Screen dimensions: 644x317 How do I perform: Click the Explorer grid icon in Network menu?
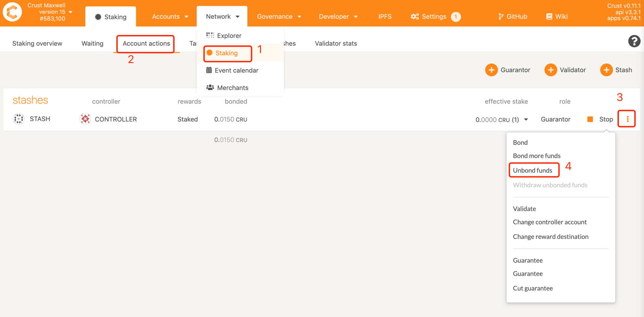pos(210,35)
